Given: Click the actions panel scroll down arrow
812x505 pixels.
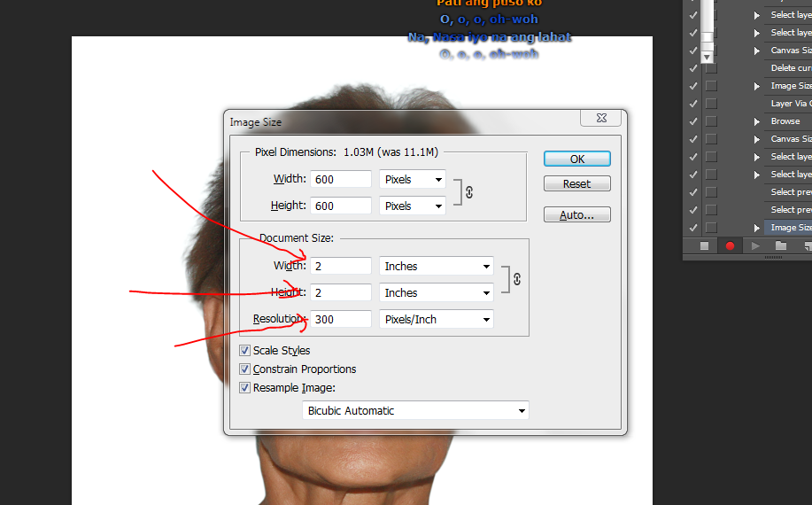Looking at the screenshot, I should (707, 57).
